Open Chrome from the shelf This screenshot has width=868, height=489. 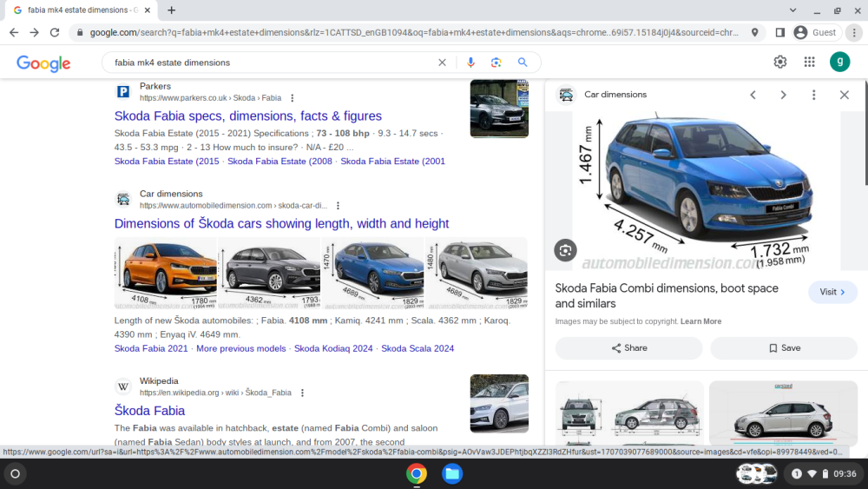pos(417,473)
